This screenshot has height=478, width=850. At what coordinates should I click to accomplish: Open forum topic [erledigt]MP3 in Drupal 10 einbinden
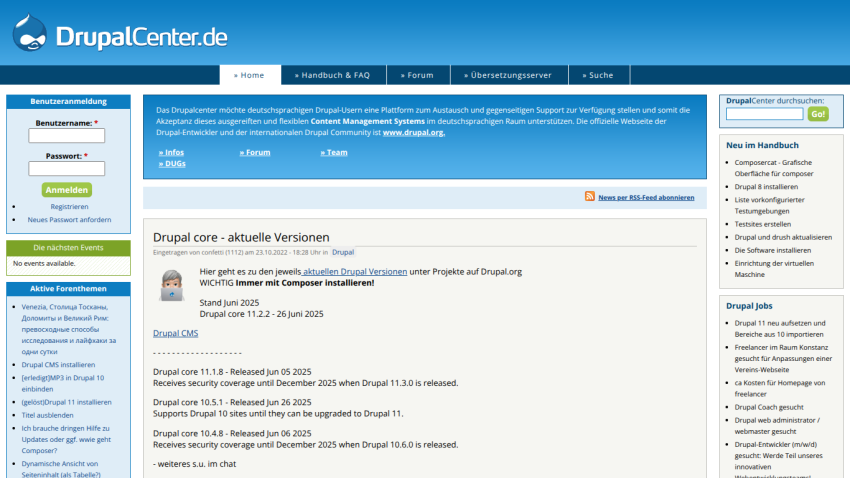pos(63,383)
